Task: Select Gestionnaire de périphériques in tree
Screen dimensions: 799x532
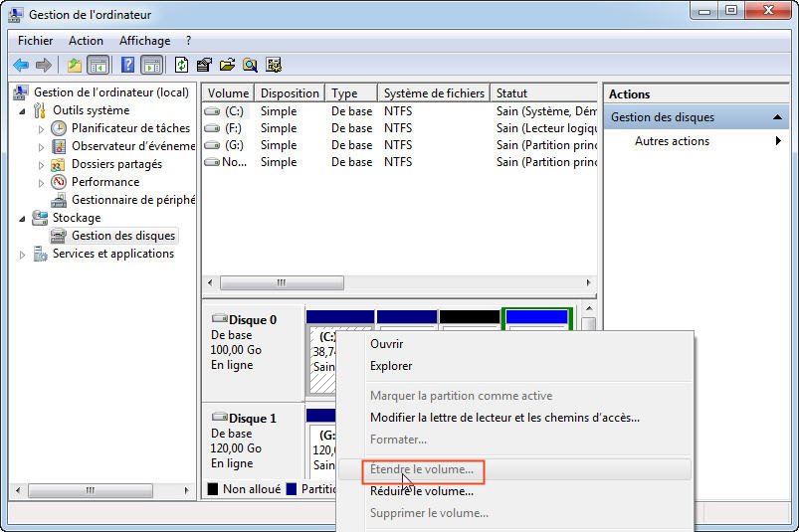Action: [133, 200]
